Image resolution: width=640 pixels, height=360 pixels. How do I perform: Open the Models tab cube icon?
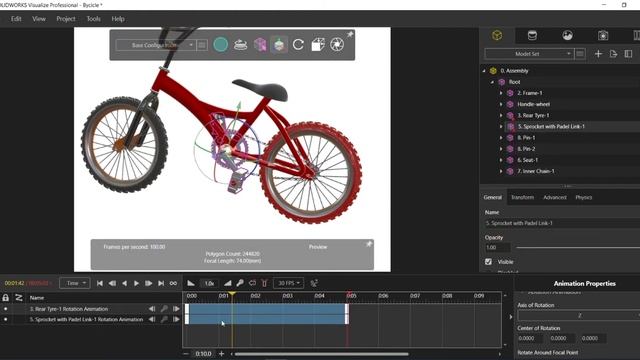[x=497, y=36]
